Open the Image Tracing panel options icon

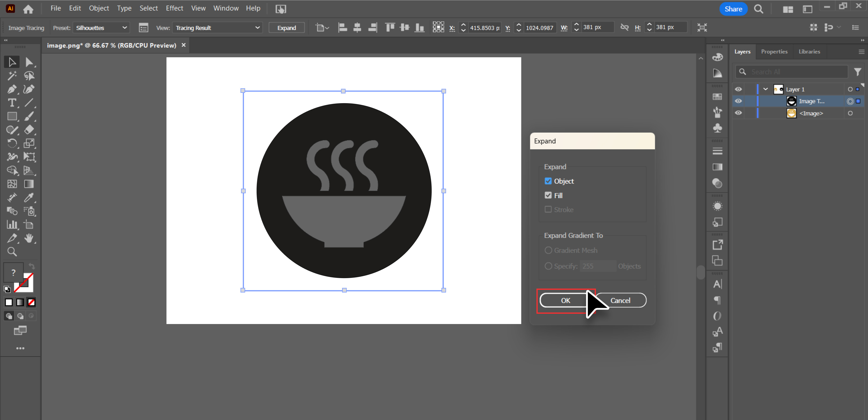[143, 28]
